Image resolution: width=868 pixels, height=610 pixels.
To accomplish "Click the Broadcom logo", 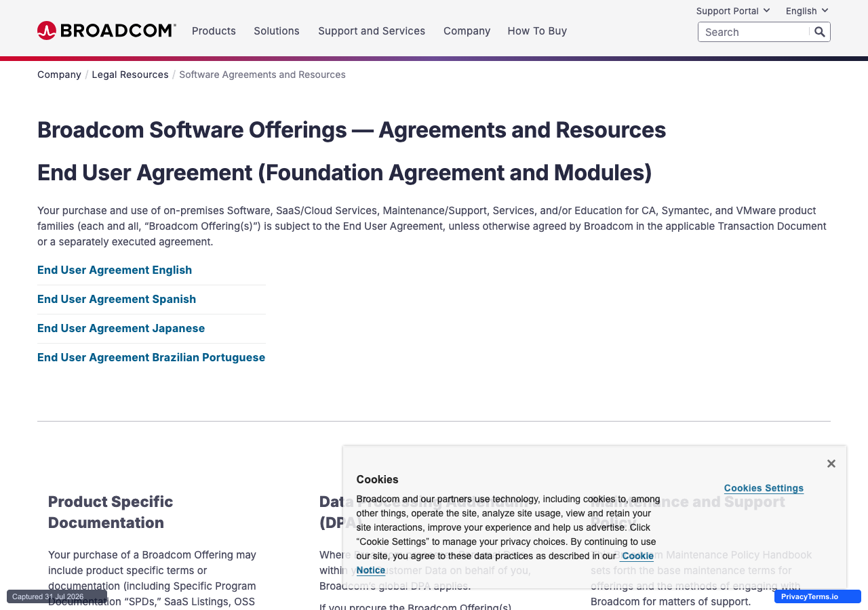I will pos(106,30).
